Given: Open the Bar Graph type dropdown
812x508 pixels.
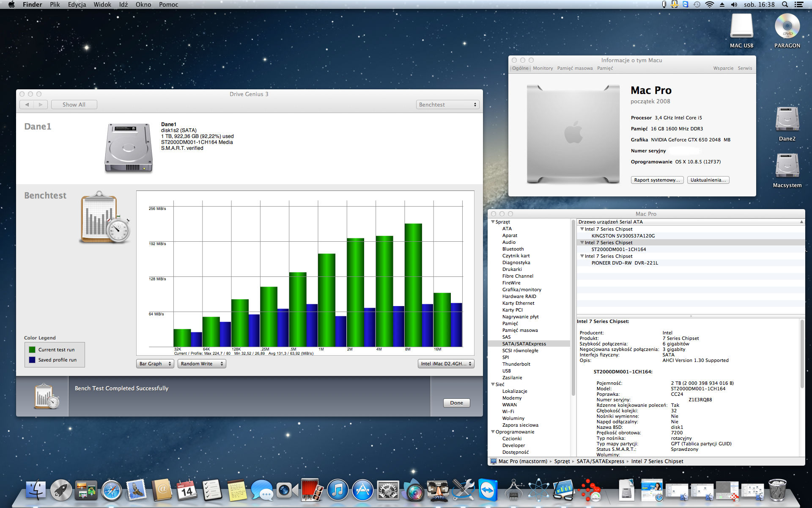Looking at the screenshot, I should coord(155,364).
